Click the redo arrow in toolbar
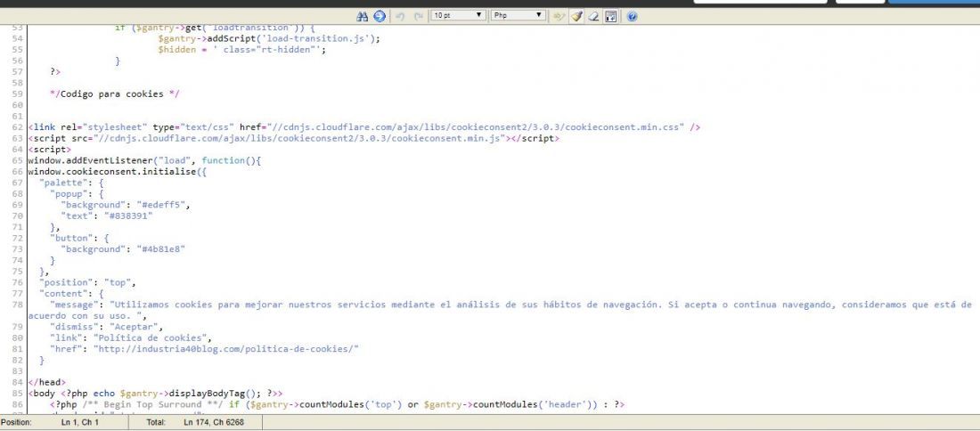 (418, 16)
